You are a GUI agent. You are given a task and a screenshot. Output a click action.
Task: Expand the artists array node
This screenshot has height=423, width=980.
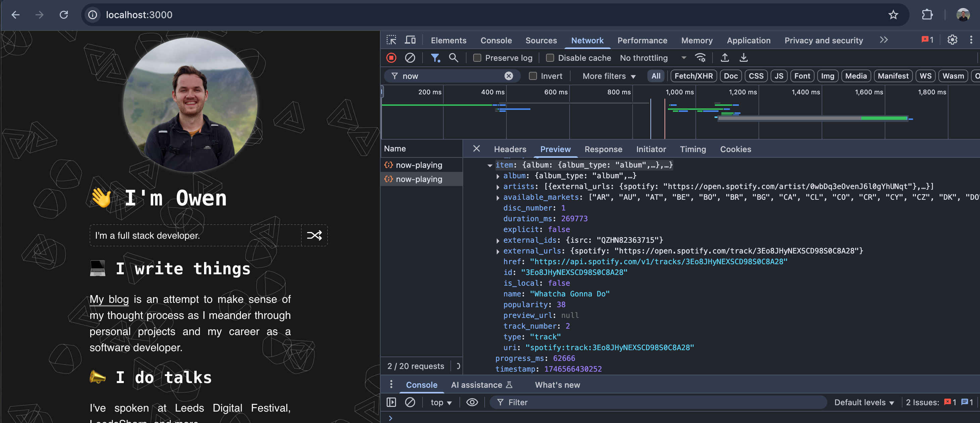[498, 187]
